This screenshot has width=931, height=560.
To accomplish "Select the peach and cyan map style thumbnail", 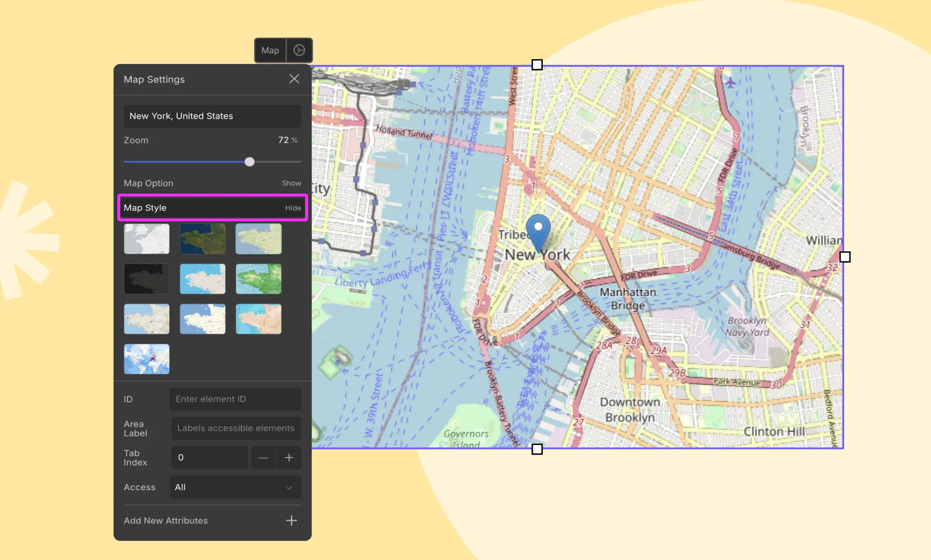I will coord(259,319).
